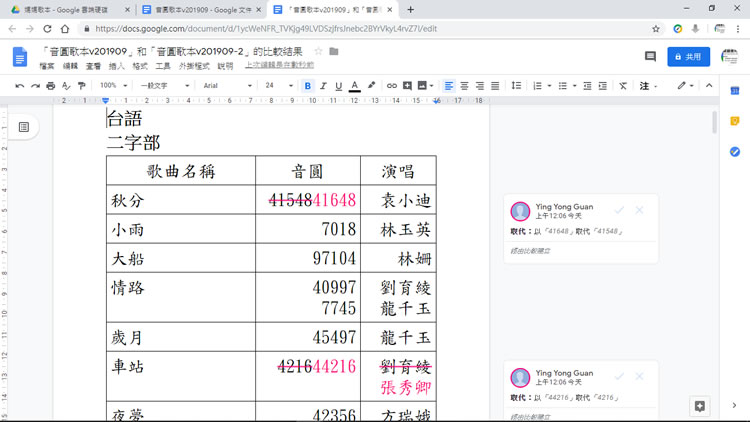Open the comment history icon beside Share

pyautogui.click(x=650, y=57)
